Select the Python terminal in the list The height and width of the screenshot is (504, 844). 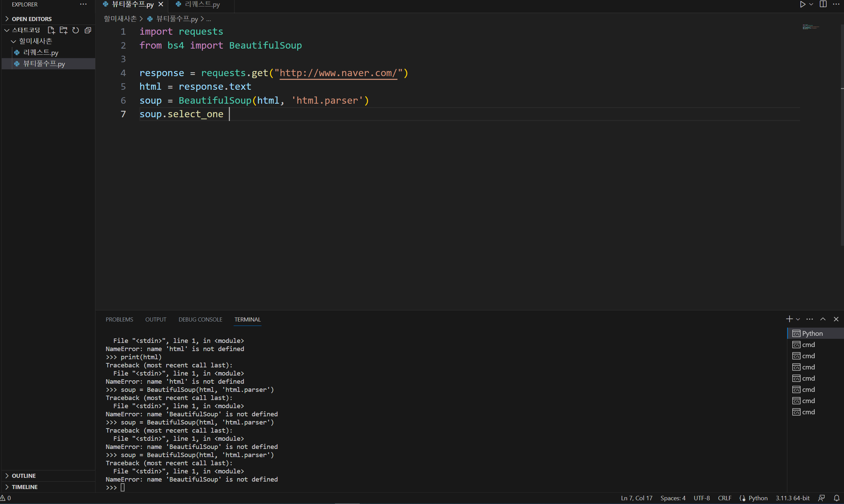click(815, 333)
